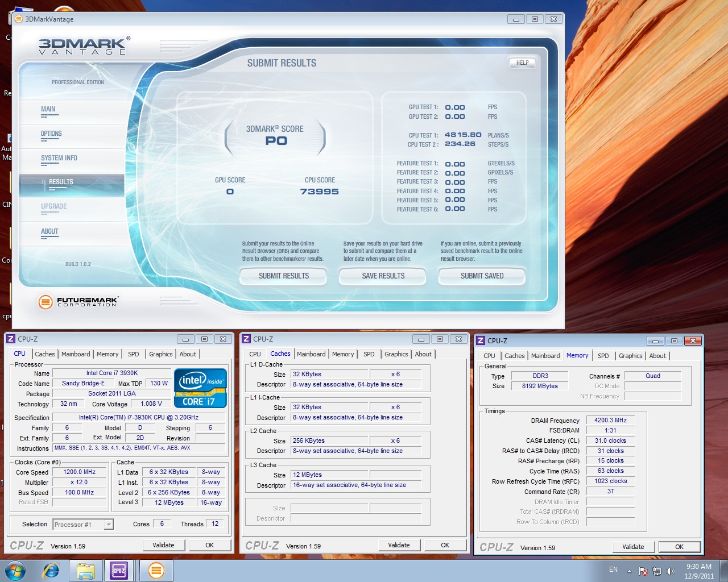The width and height of the screenshot is (728, 582).
Task: Select the CPU TEST 2 value 234.26
Action: coord(460,144)
